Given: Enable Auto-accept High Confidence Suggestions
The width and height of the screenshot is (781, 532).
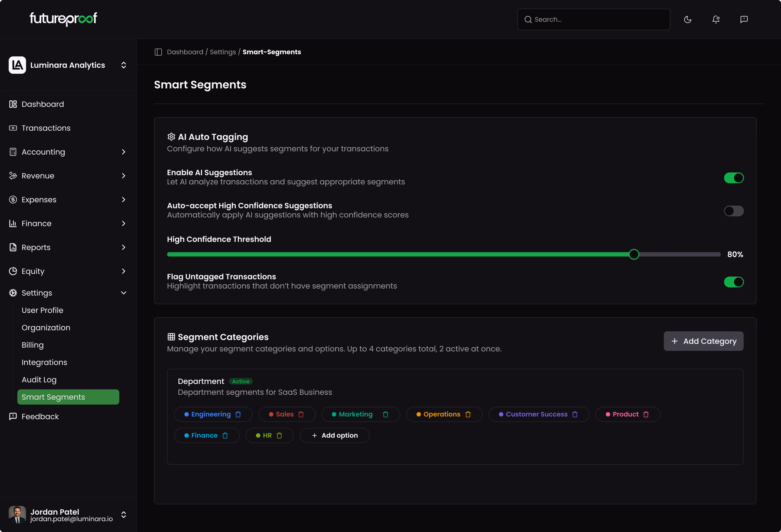Looking at the screenshot, I should click(x=734, y=211).
